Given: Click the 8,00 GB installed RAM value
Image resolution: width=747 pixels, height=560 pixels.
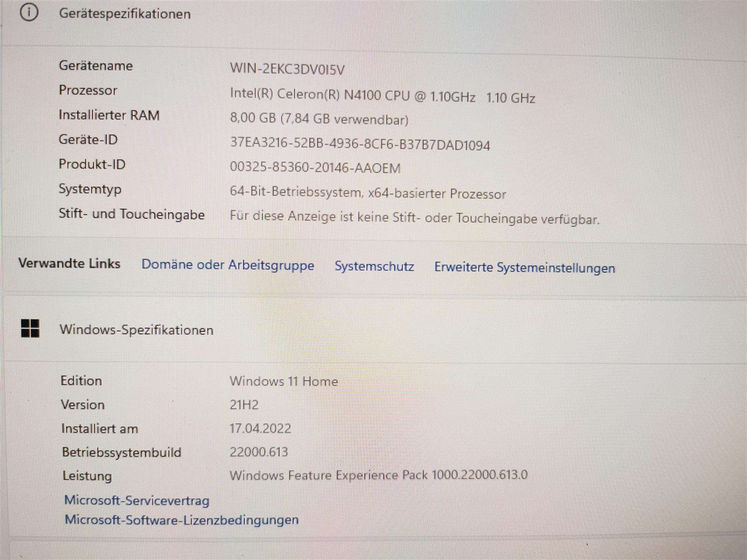Looking at the screenshot, I should [x=319, y=119].
